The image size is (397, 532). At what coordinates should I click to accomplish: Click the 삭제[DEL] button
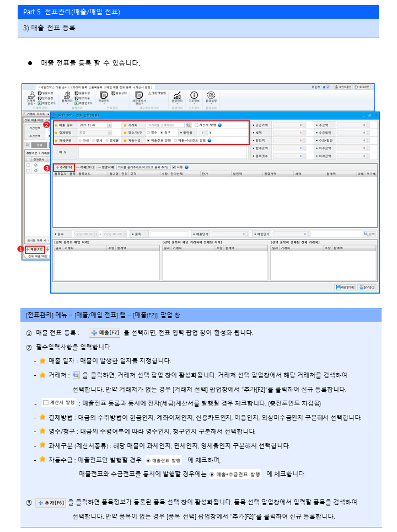(x=85, y=167)
